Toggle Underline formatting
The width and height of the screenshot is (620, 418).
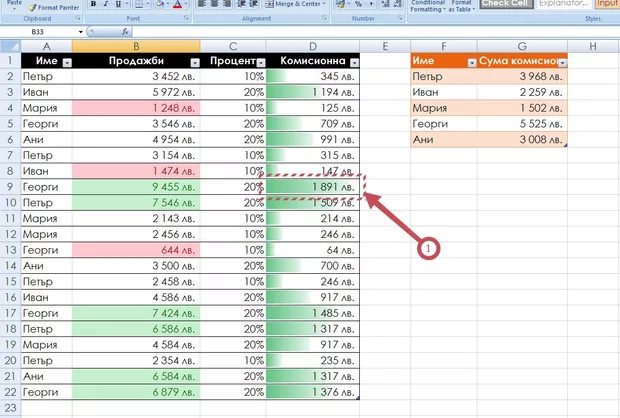[120, 5]
